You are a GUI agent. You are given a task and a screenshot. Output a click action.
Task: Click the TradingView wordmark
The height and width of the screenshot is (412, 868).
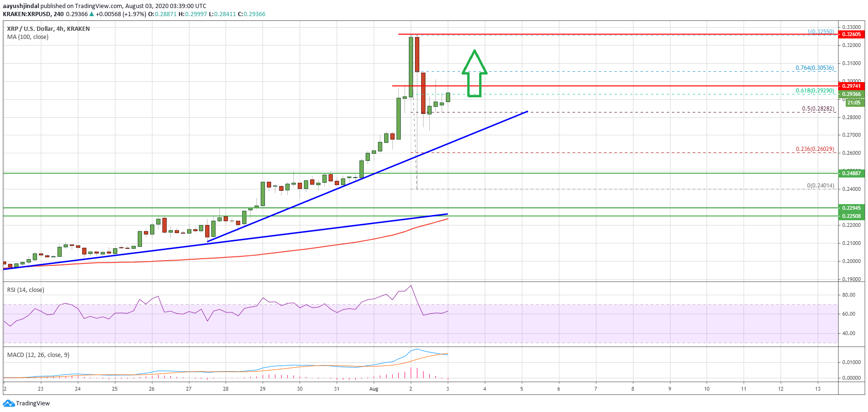click(x=33, y=403)
